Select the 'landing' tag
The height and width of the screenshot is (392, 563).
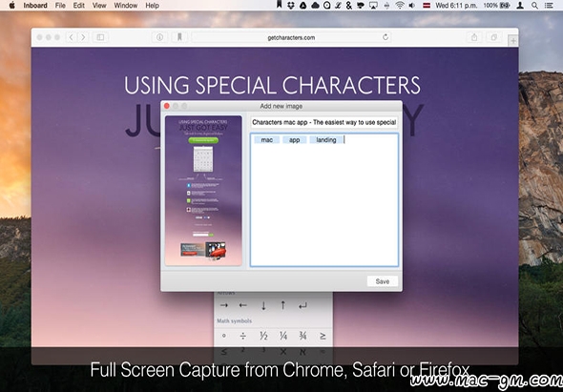click(326, 140)
